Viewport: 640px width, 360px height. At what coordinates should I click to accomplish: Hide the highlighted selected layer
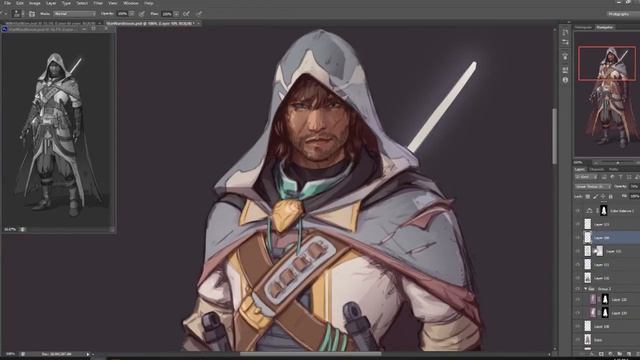[578, 237]
